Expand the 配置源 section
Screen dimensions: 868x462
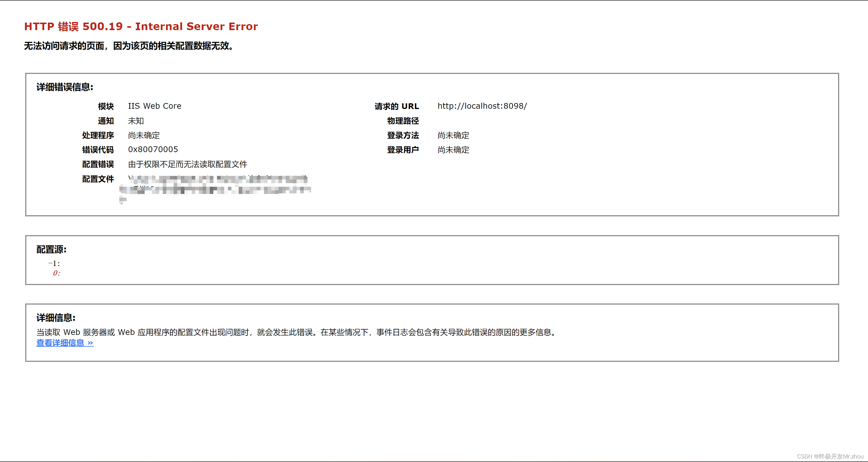(52, 248)
